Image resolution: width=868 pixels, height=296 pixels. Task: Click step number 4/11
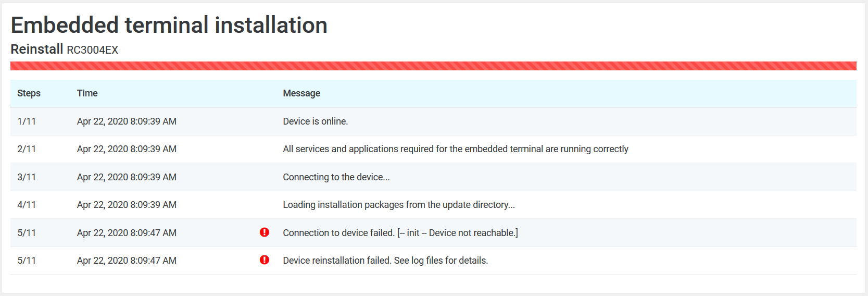click(x=27, y=205)
